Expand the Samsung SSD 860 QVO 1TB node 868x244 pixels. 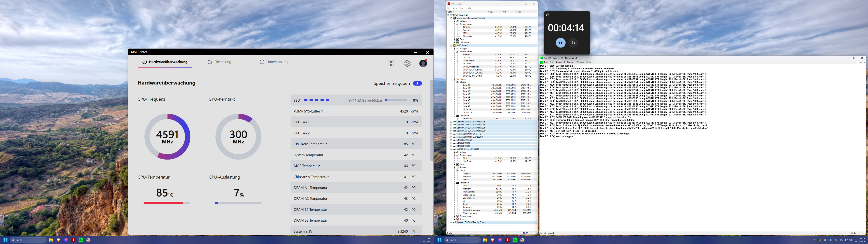coord(451,134)
